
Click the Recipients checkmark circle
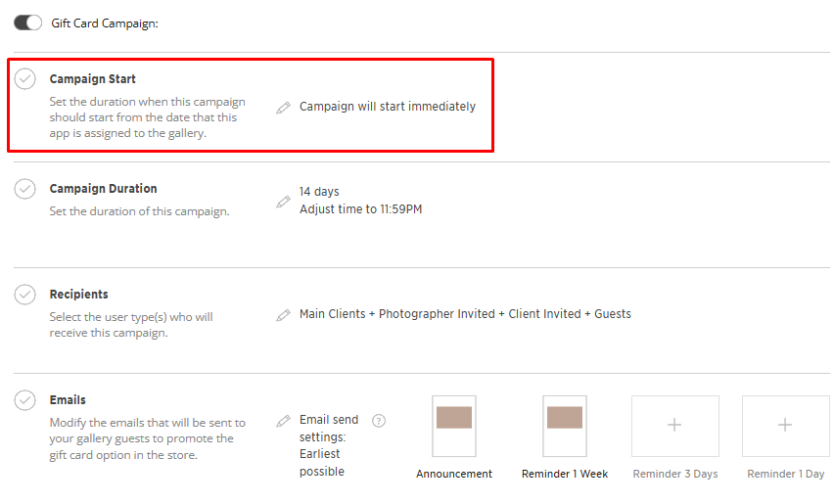(x=25, y=295)
